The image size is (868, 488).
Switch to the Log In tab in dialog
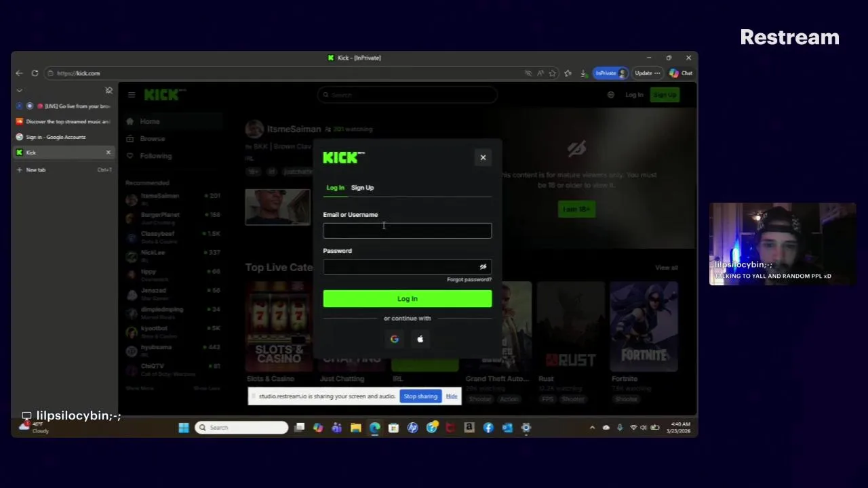[335, 188]
